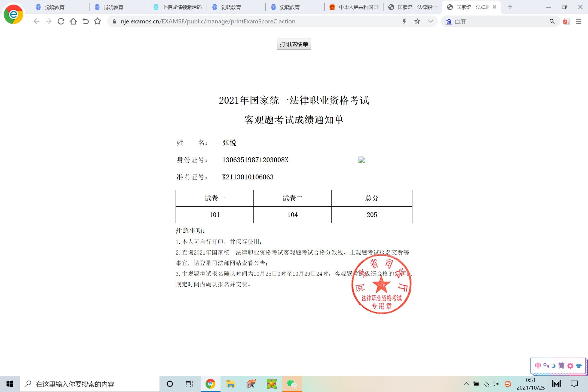Image resolution: width=588 pixels, height=392 pixels.
Task: Open network Wi-Fi tray icon
Action: pyautogui.click(x=486, y=384)
